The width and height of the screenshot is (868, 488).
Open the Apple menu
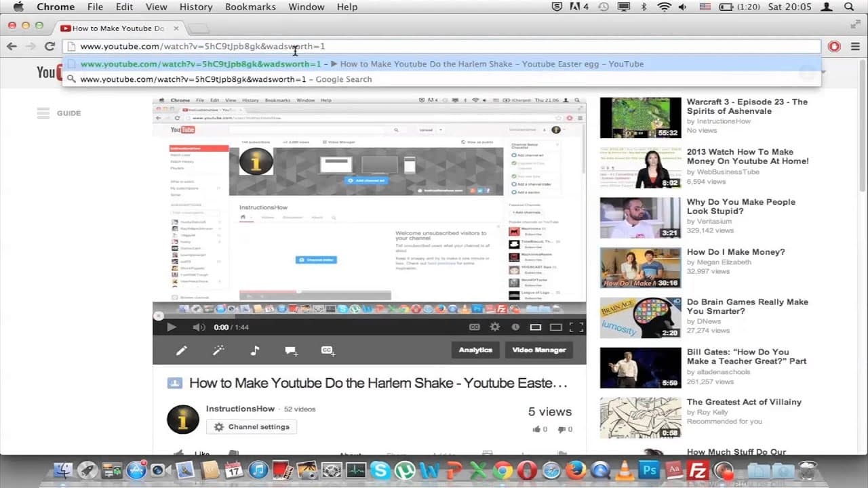18,7
